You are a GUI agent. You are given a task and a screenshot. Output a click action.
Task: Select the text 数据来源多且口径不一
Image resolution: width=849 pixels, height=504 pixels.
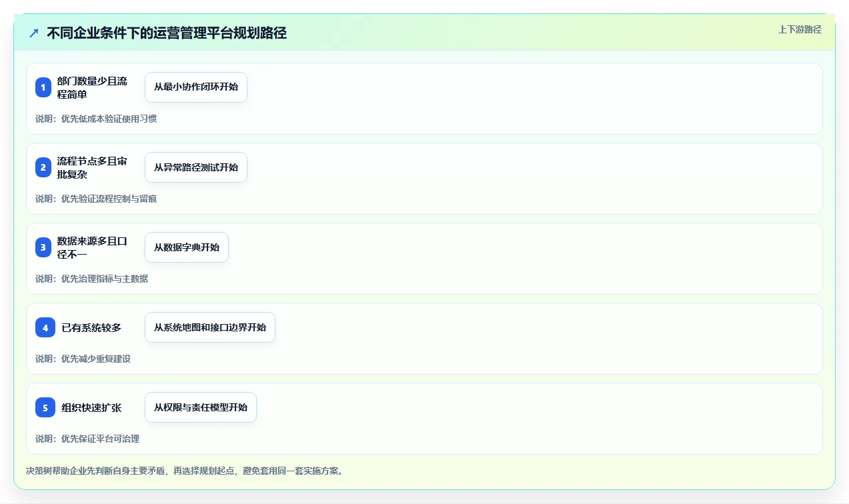tap(92, 247)
